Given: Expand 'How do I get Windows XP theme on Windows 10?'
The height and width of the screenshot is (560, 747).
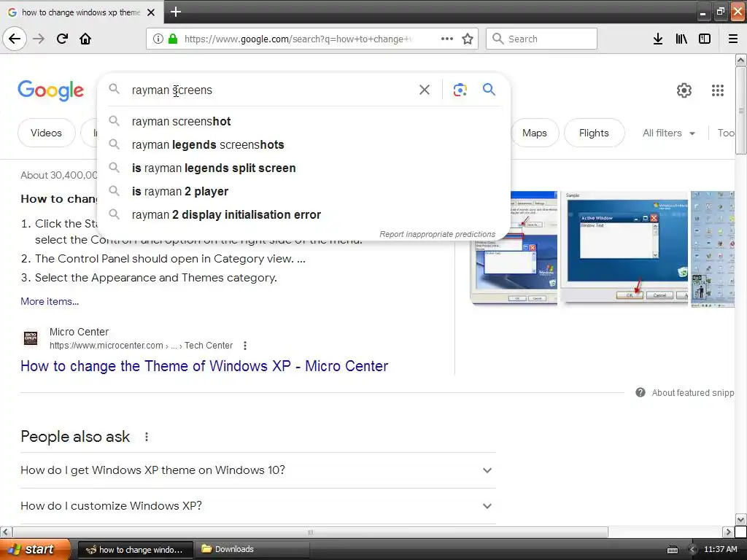Looking at the screenshot, I should (258, 470).
